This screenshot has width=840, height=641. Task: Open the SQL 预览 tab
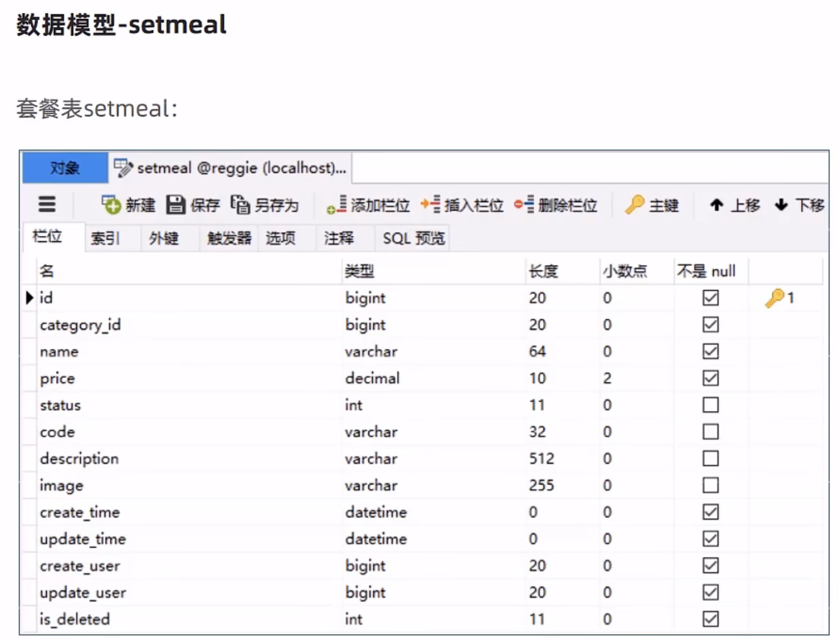413,238
